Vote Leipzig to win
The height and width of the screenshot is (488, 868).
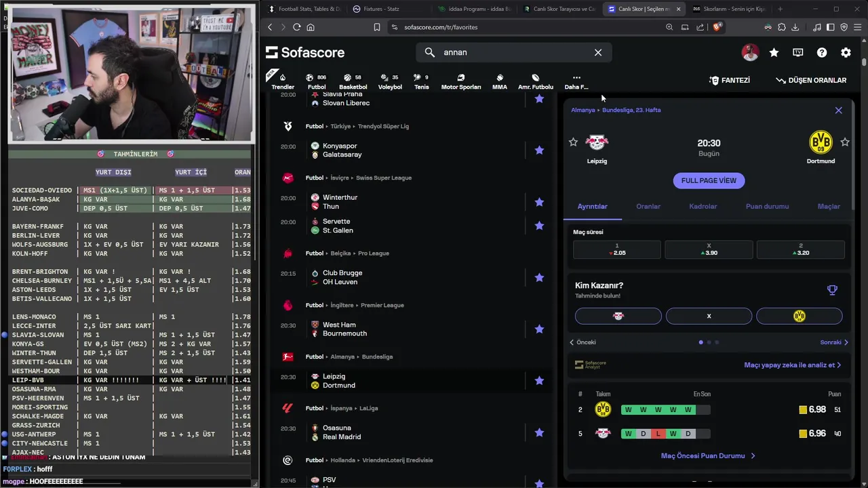click(618, 316)
